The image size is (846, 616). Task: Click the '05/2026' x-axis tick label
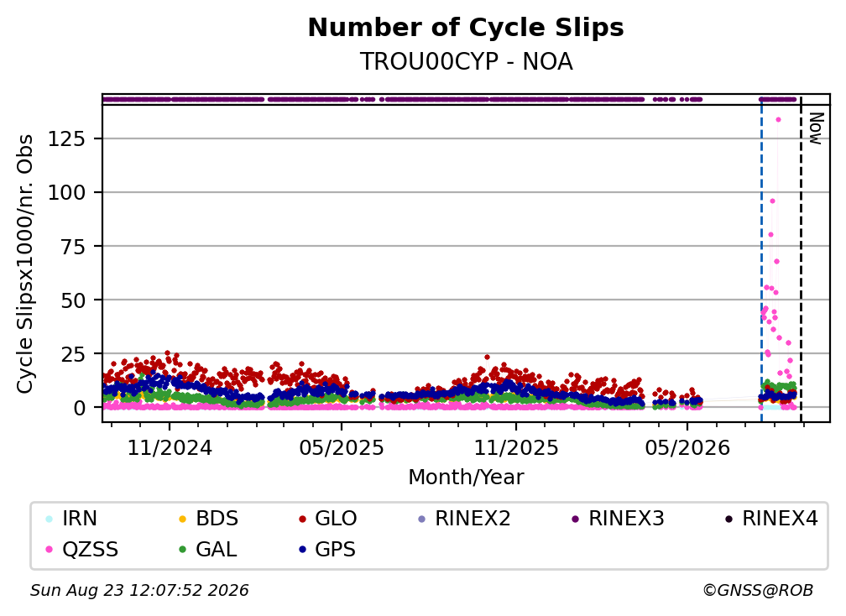coord(687,447)
